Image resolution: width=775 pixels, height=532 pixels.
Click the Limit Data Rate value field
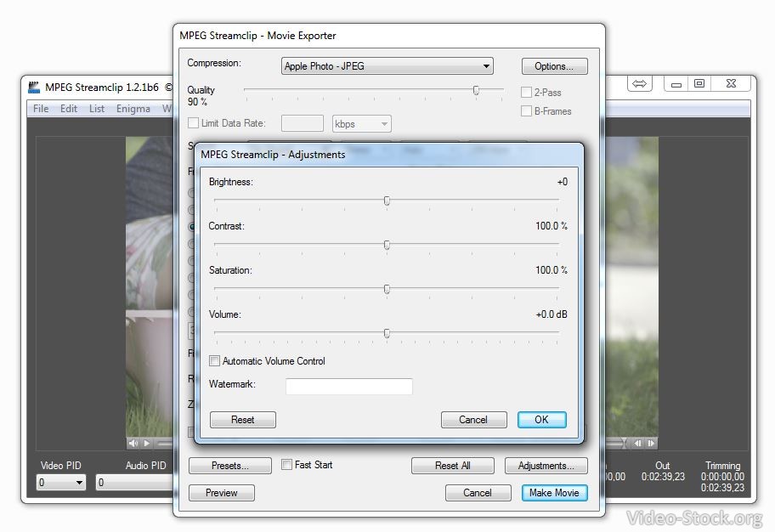[x=303, y=123]
